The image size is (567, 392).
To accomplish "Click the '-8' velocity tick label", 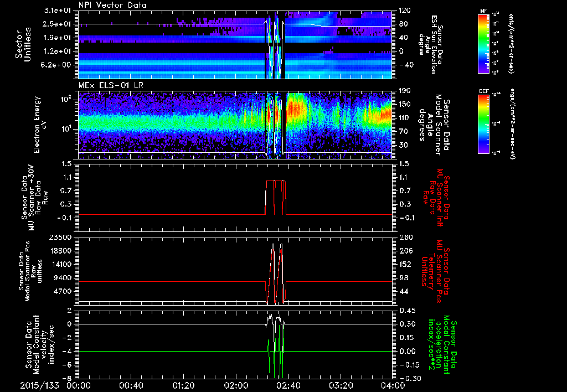I will 68,378.
